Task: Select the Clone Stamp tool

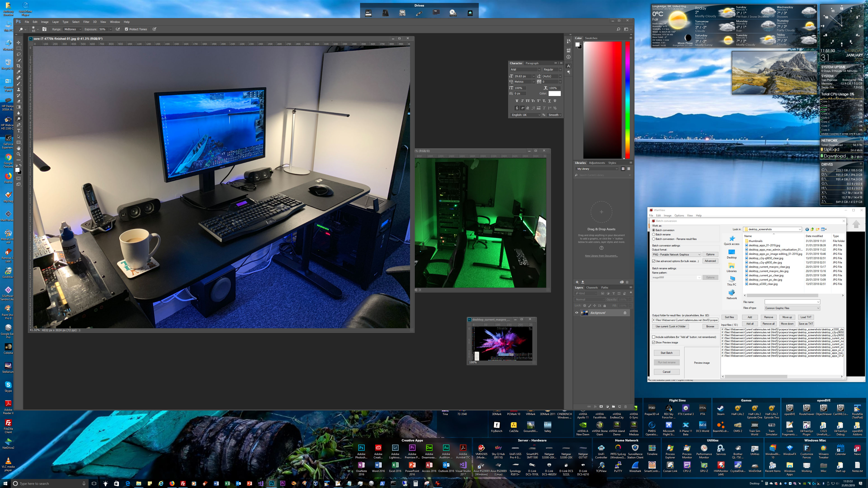Action: (x=19, y=90)
